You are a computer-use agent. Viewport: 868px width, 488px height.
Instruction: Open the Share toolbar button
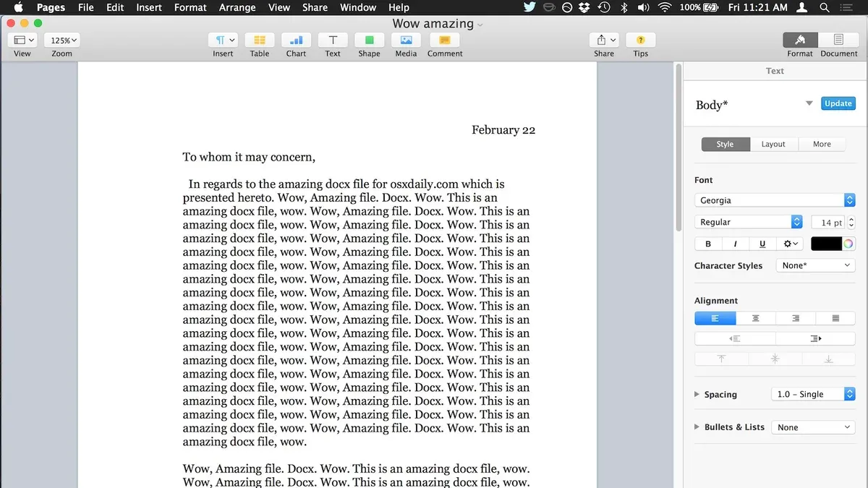[x=604, y=40]
